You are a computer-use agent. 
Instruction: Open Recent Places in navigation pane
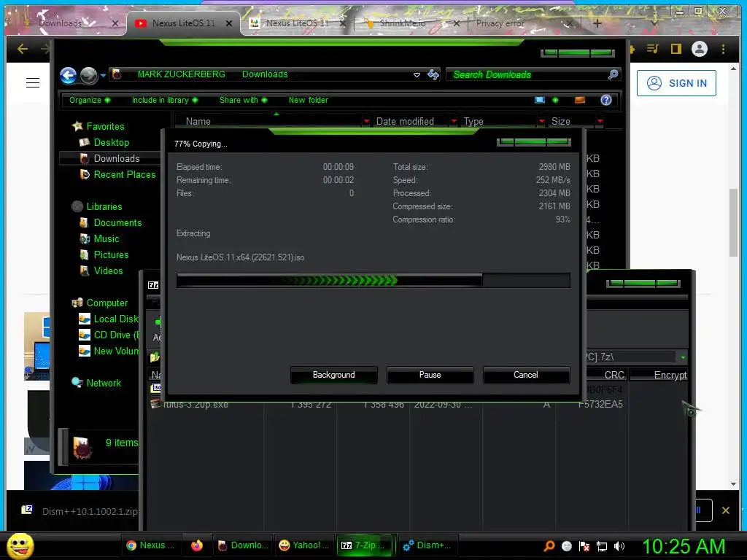pyautogui.click(x=124, y=175)
